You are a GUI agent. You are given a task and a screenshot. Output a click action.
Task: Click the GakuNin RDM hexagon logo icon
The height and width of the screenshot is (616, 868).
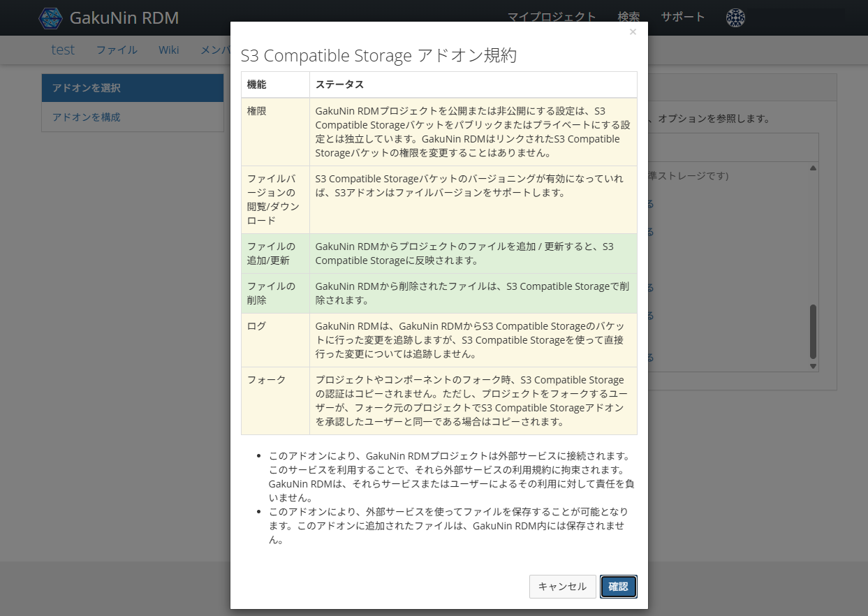click(x=50, y=18)
